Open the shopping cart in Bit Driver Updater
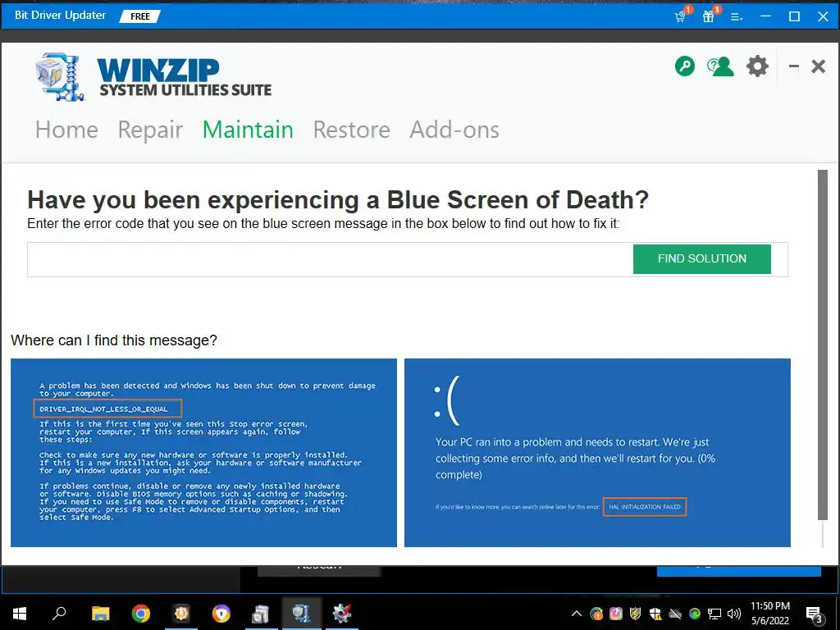 coord(681,16)
